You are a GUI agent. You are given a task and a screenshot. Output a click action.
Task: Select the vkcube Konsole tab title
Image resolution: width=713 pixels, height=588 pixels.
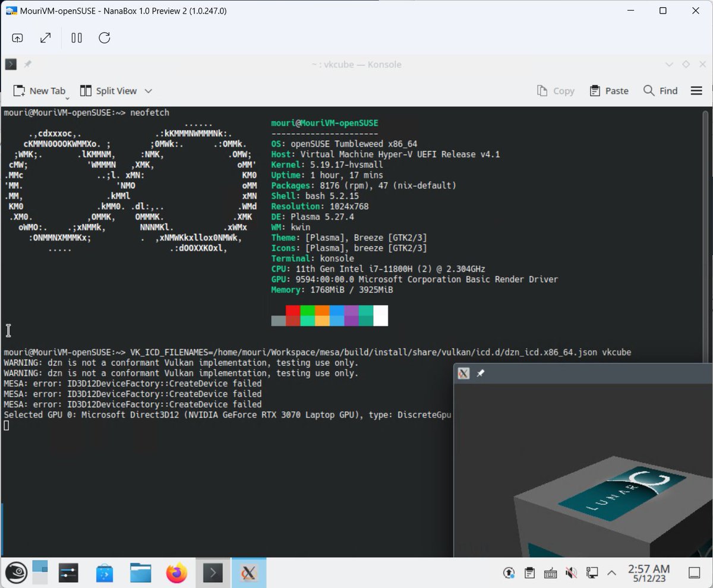(x=357, y=64)
